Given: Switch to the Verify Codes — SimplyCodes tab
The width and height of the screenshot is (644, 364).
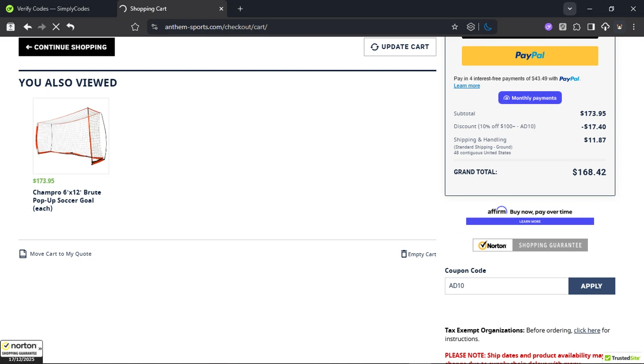Looking at the screenshot, I should (x=54, y=9).
